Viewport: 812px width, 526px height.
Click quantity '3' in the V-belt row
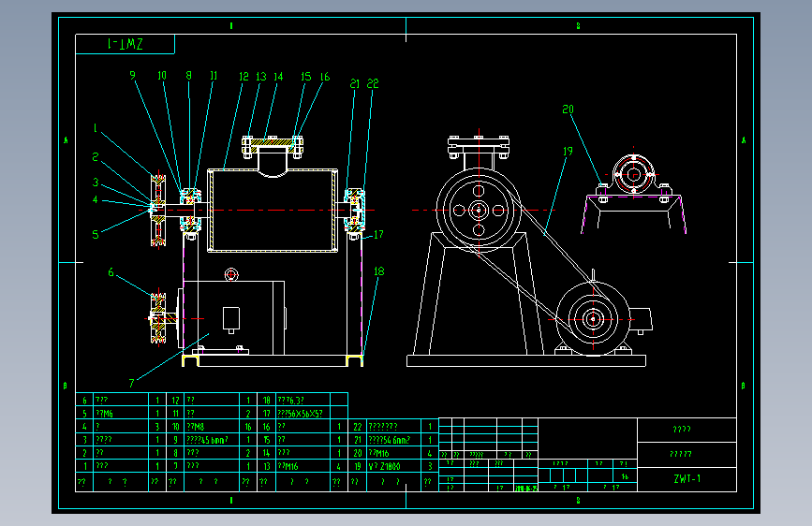[x=429, y=466]
